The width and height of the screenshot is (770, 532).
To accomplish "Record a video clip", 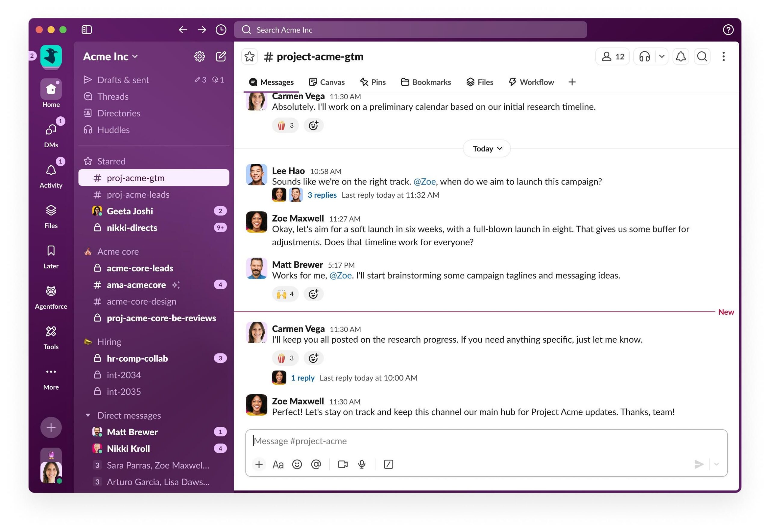I will point(343,464).
